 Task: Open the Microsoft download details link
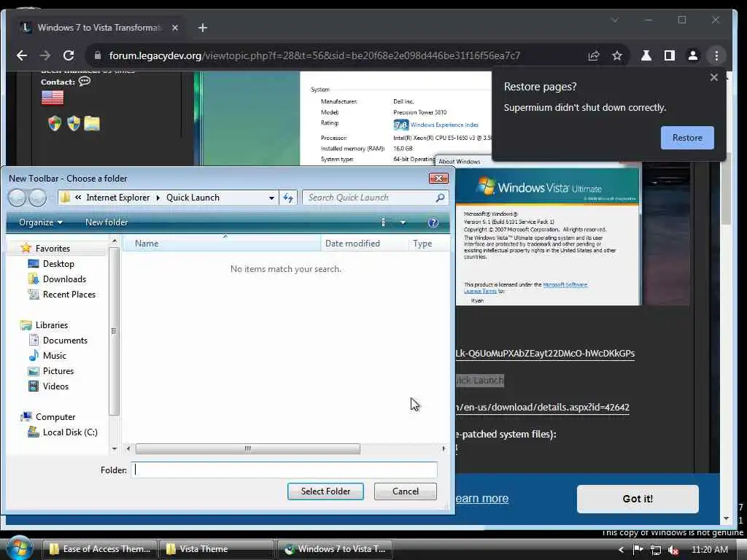point(542,408)
